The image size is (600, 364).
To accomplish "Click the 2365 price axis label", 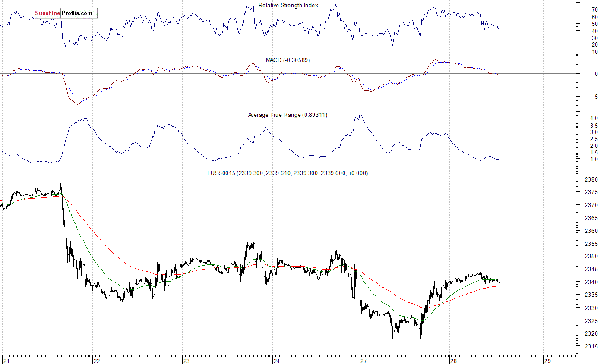I will [591, 218].
